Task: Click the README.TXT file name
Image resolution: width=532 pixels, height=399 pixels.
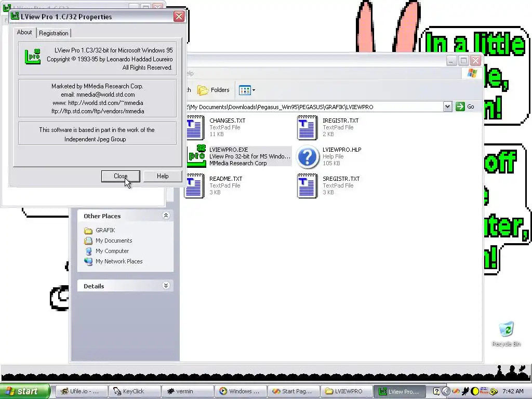Action: (226, 179)
